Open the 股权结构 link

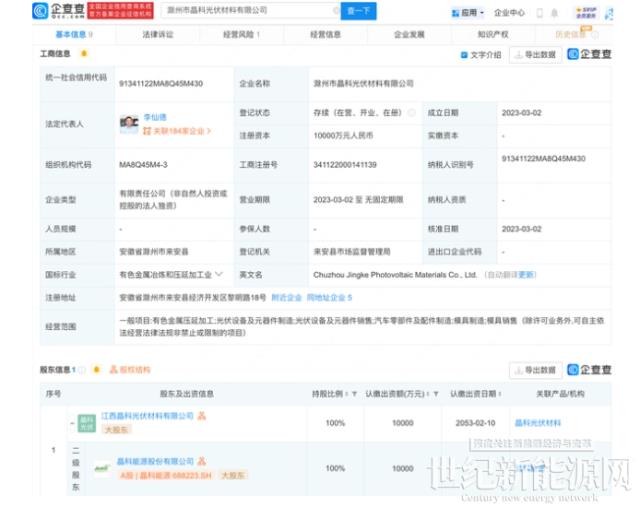130,370
